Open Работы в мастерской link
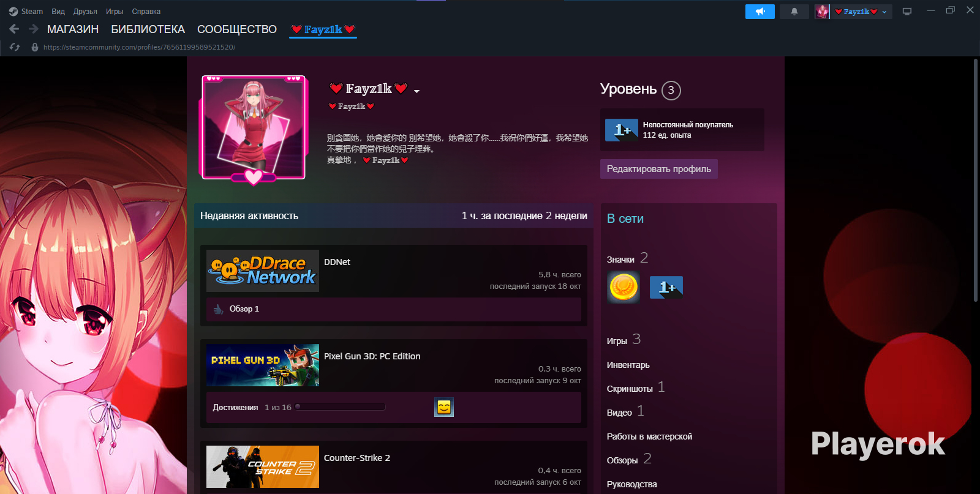The height and width of the screenshot is (494, 980). pyautogui.click(x=650, y=436)
